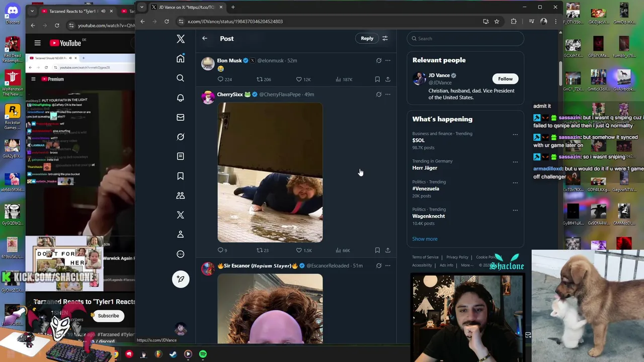This screenshot has width=644, height=362.
Task: Open Chrome Extensions puzzle icon
Action: (514, 21)
